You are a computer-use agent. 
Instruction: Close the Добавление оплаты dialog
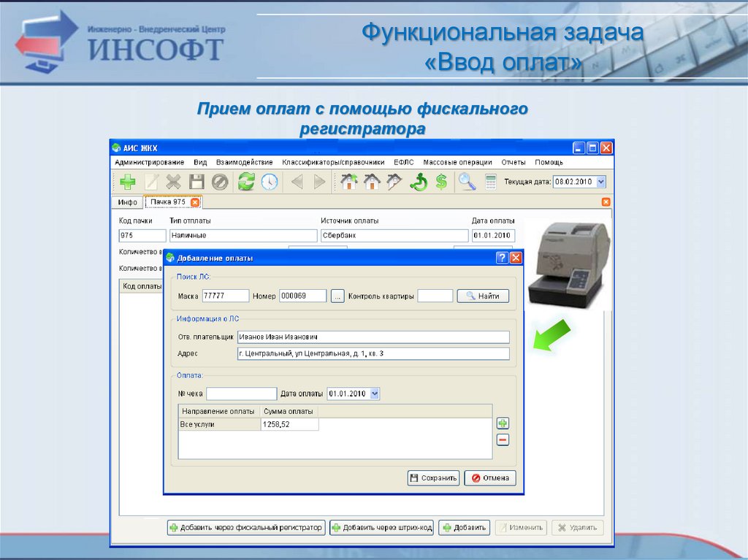[516, 258]
